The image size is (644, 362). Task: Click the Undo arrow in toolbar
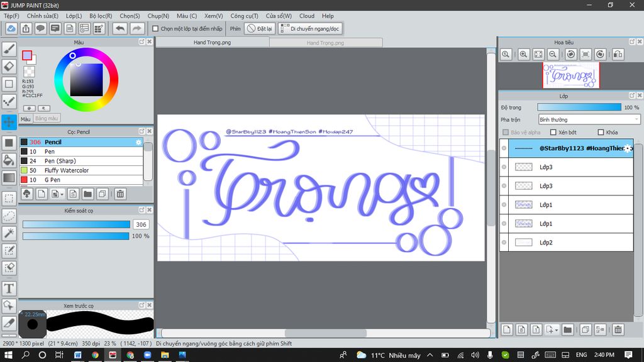pyautogui.click(x=120, y=29)
